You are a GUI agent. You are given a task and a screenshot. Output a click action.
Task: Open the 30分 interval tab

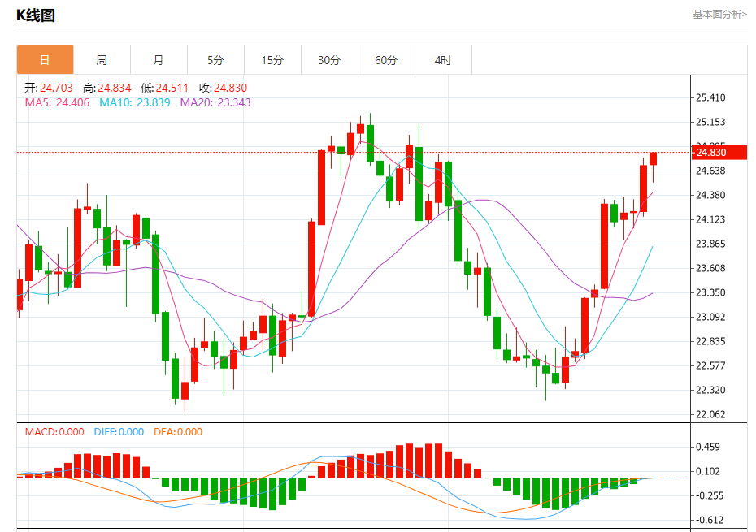click(329, 60)
